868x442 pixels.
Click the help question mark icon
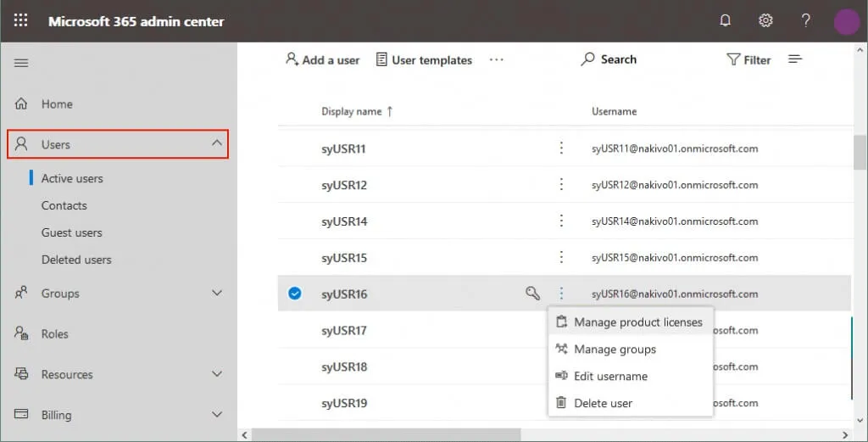pyautogui.click(x=806, y=21)
